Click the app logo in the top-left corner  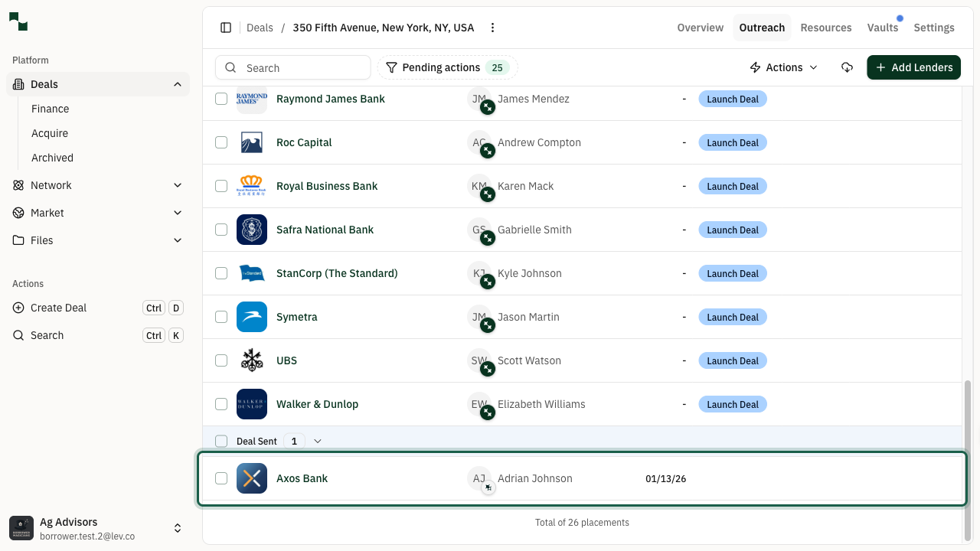click(18, 22)
